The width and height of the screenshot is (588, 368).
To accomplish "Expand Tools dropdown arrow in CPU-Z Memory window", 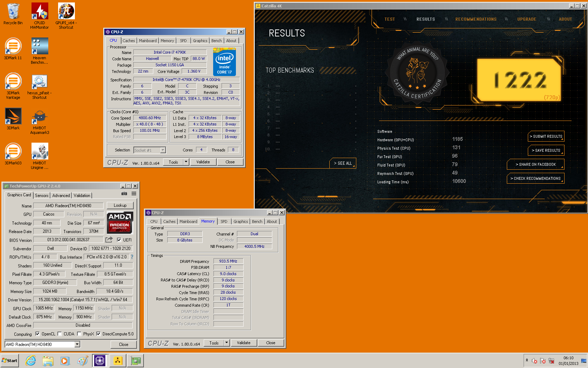I will pos(227,343).
